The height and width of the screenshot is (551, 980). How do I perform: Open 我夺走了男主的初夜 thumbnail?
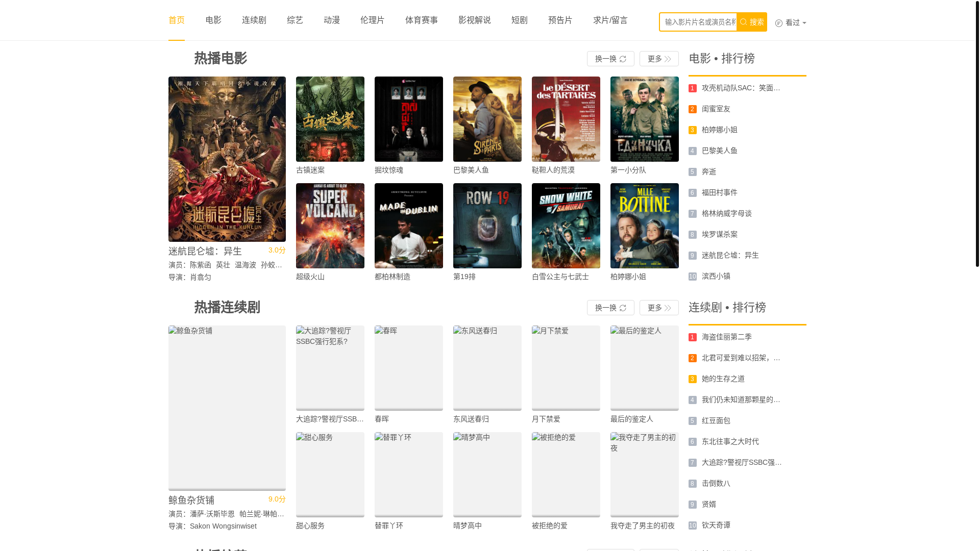[x=645, y=474]
